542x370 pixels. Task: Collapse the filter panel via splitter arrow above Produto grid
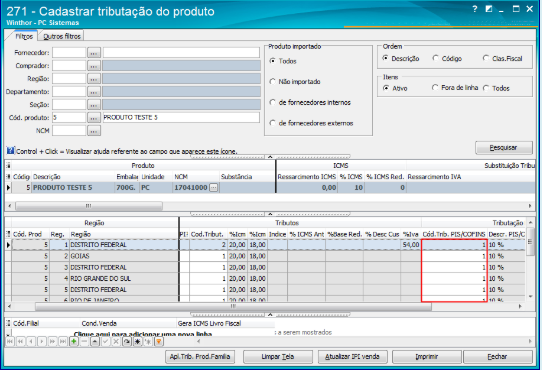click(x=270, y=157)
